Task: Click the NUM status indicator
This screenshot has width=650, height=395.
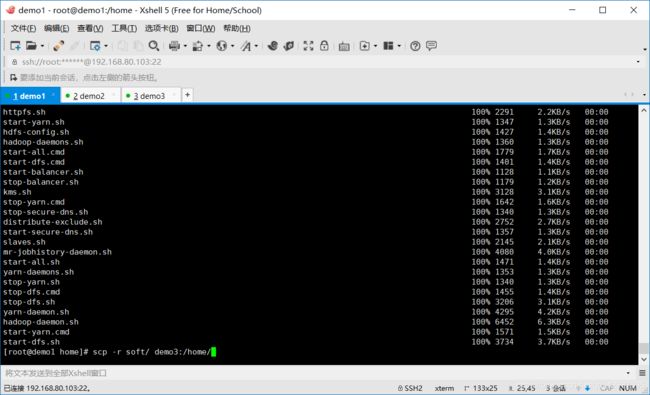Action: 628,388
